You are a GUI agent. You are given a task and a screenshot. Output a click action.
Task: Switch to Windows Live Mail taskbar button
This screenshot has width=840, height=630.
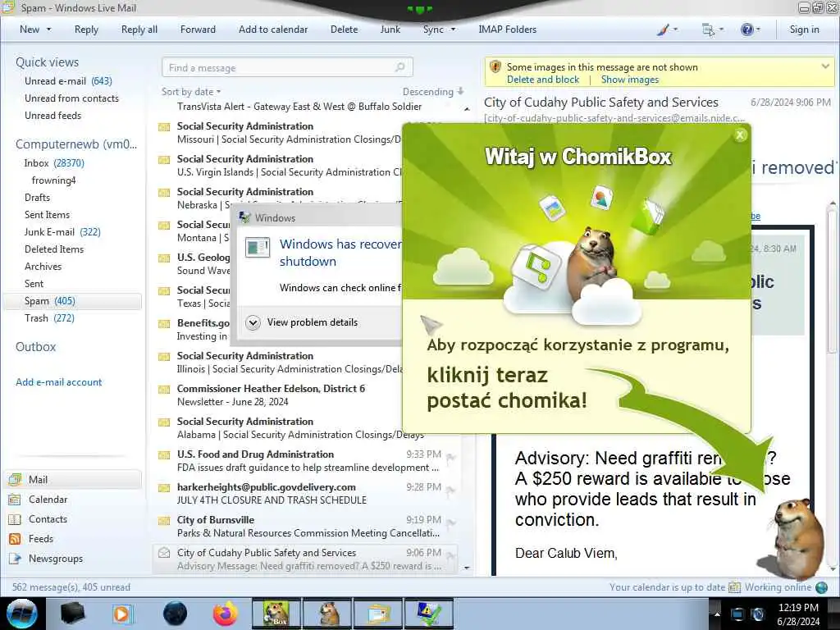point(379,614)
